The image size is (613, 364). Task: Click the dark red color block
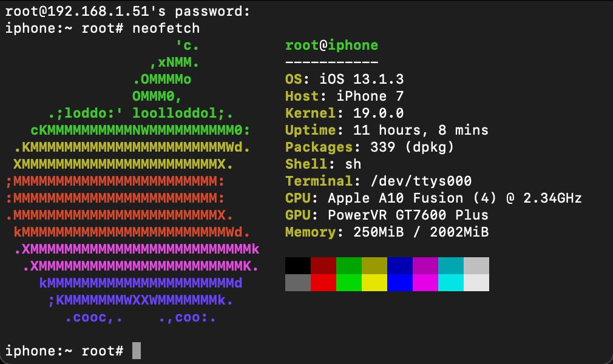click(323, 266)
